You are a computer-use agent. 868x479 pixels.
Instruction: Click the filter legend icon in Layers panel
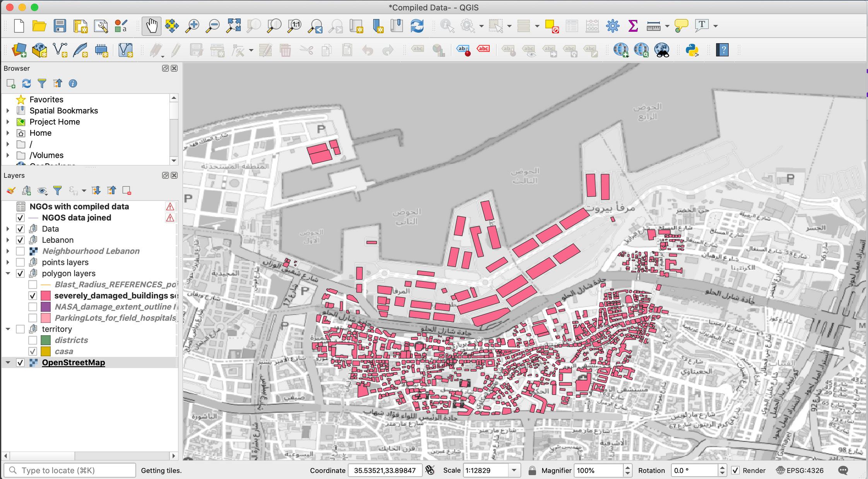(57, 190)
